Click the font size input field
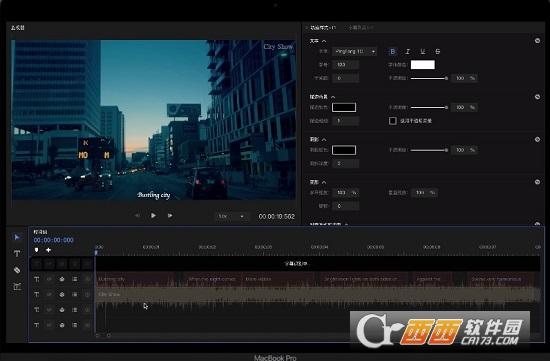Image resolution: width=550 pixels, height=361 pixels. coord(346,65)
